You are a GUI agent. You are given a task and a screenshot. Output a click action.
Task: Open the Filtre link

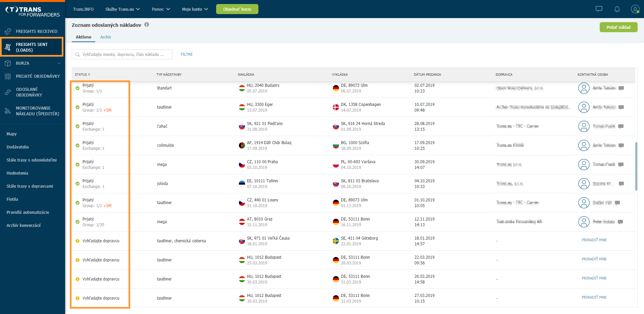coord(187,54)
